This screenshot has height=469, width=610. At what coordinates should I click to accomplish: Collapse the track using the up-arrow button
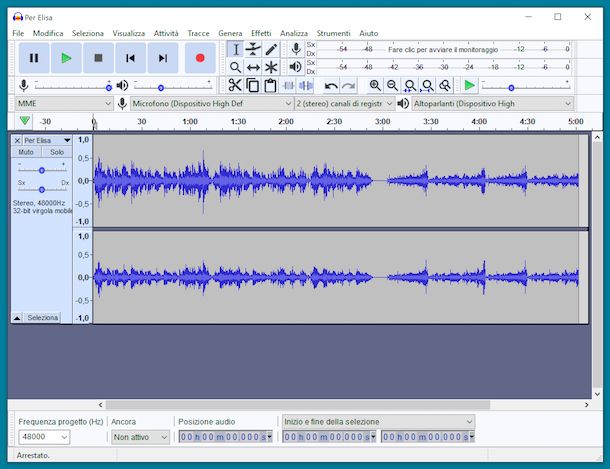click(17, 318)
